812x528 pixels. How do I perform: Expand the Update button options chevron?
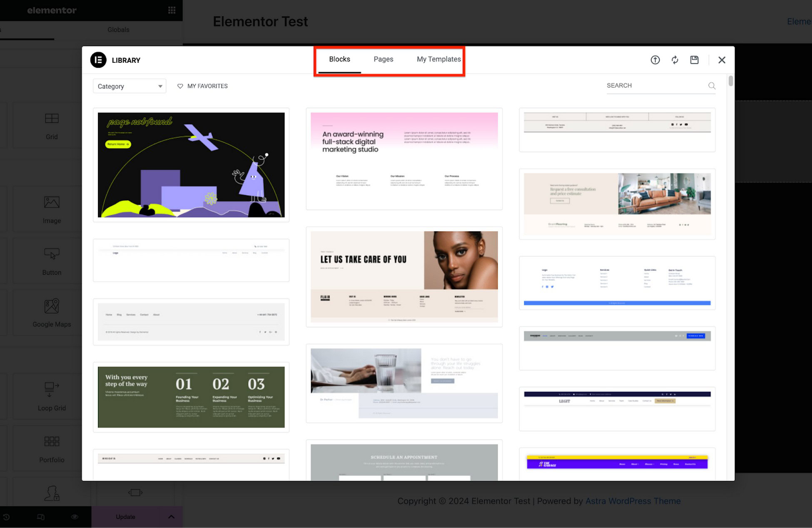171,517
